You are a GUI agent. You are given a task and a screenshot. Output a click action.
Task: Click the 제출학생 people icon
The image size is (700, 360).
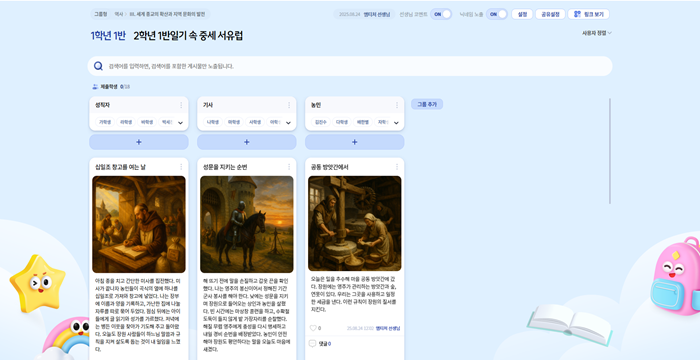95,87
